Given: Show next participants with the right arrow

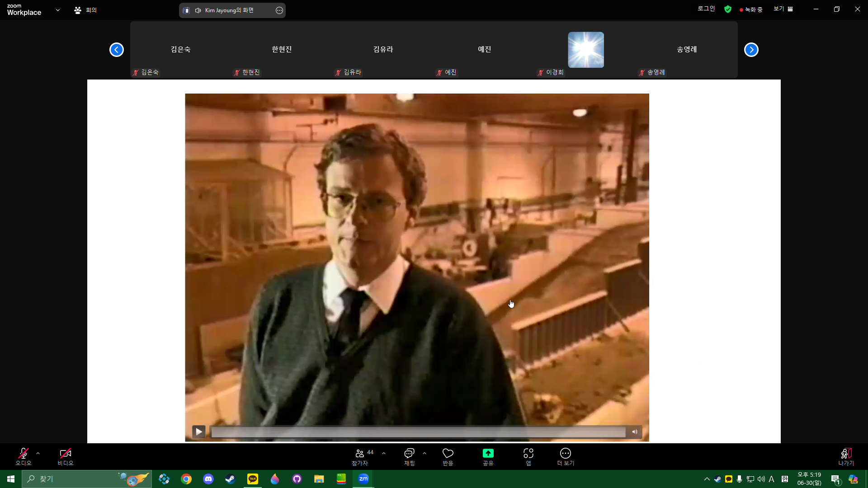Looking at the screenshot, I should point(751,50).
